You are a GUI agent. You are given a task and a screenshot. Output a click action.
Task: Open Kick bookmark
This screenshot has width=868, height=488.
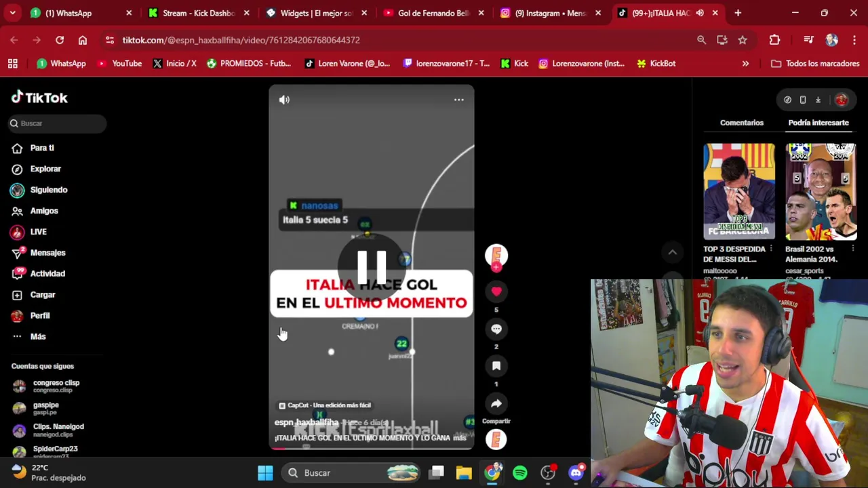(514, 63)
